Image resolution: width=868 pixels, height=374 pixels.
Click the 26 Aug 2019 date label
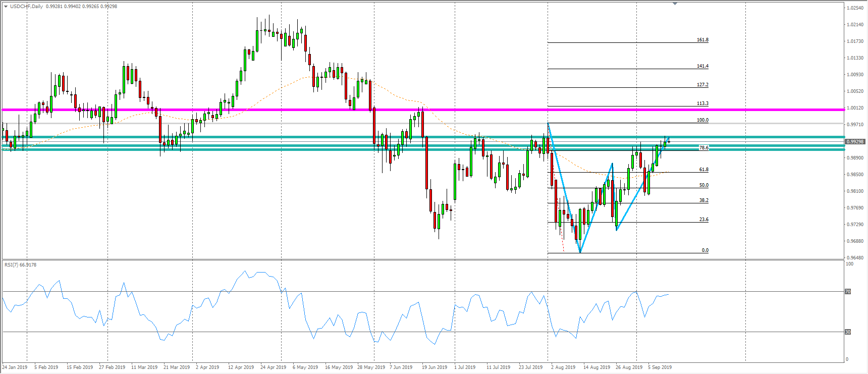(629, 367)
